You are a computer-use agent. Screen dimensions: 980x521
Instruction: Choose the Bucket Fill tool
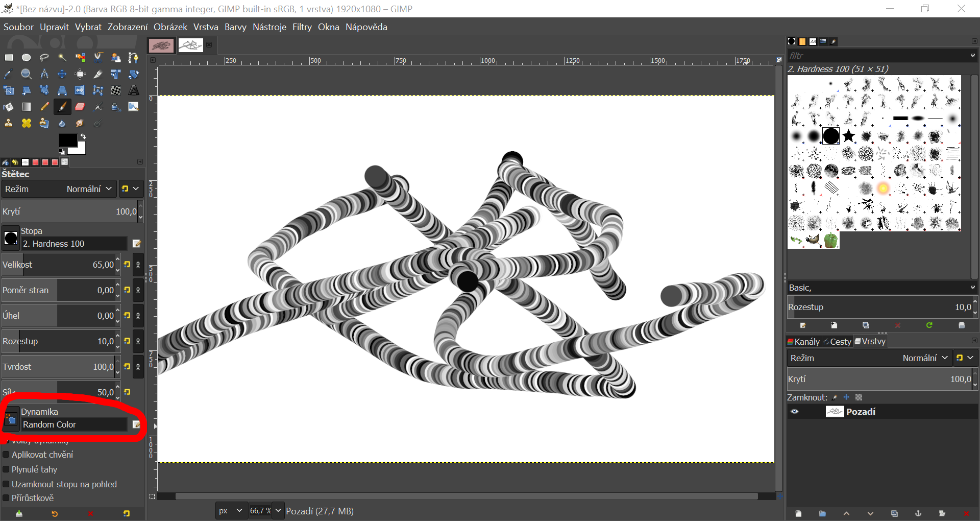9,107
